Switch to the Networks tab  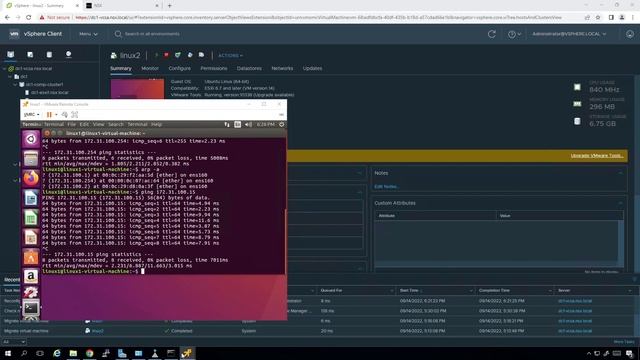(x=282, y=69)
